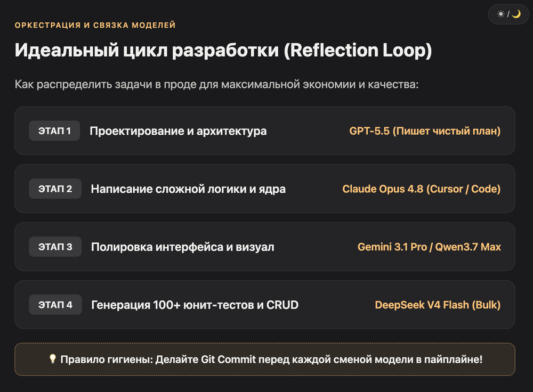Image resolution: width=533 pixels, height=392 pixels.
Task: Toggle the light/dark theme switch
Action: click(508, 14)
